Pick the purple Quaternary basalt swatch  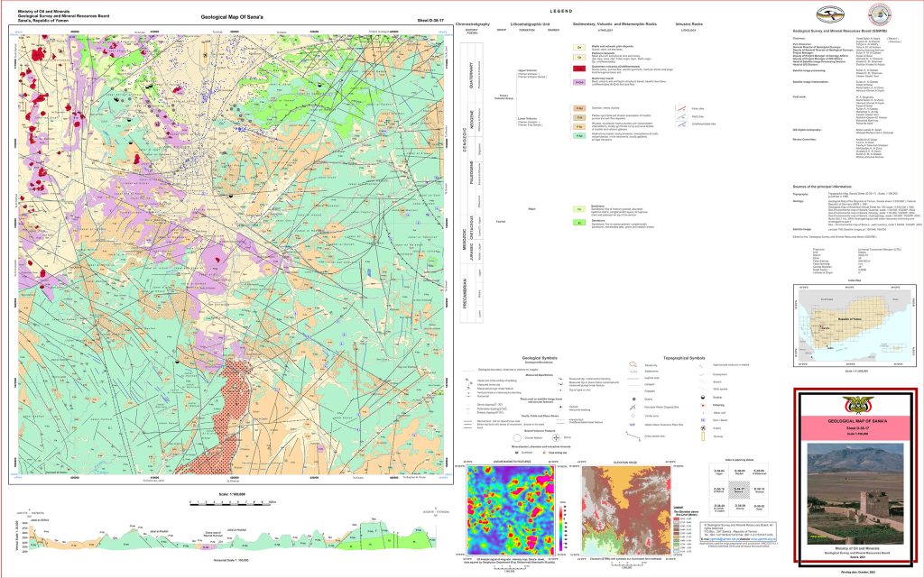(578, 82)
